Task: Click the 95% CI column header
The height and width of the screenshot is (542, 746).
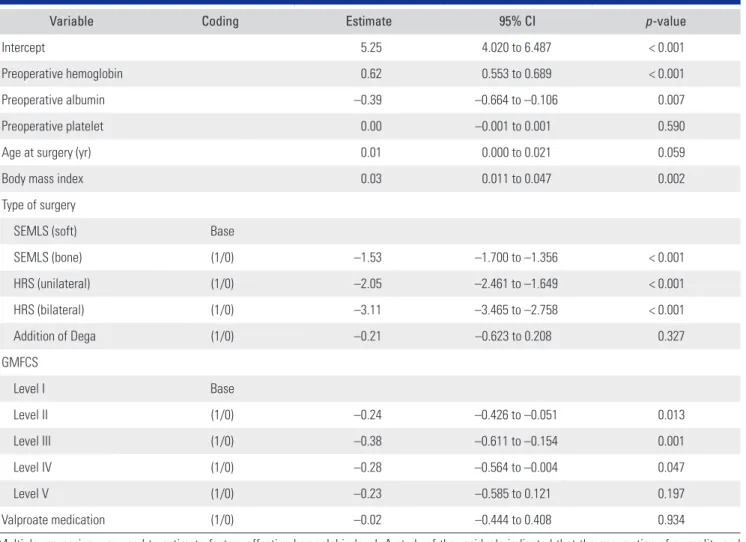Action: (x=517, y=21)
